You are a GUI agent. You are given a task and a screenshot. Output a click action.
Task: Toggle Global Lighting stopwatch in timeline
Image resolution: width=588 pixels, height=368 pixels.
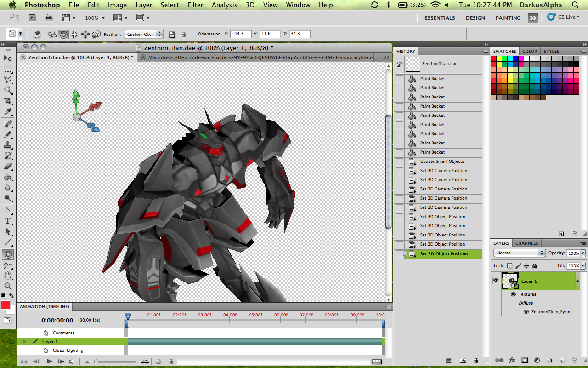coord(45,351)
